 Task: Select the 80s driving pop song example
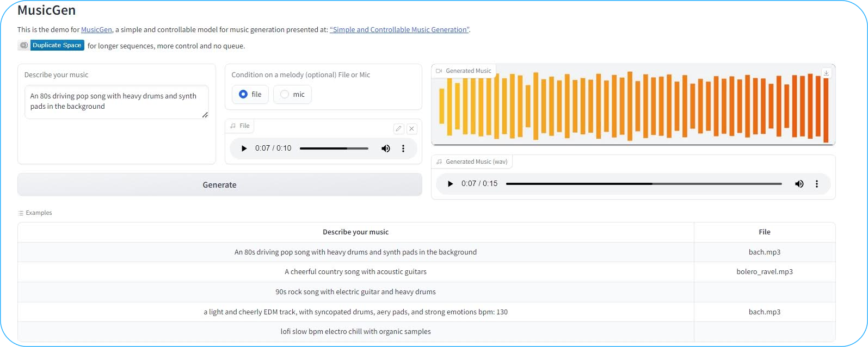[x=355, y=252]
